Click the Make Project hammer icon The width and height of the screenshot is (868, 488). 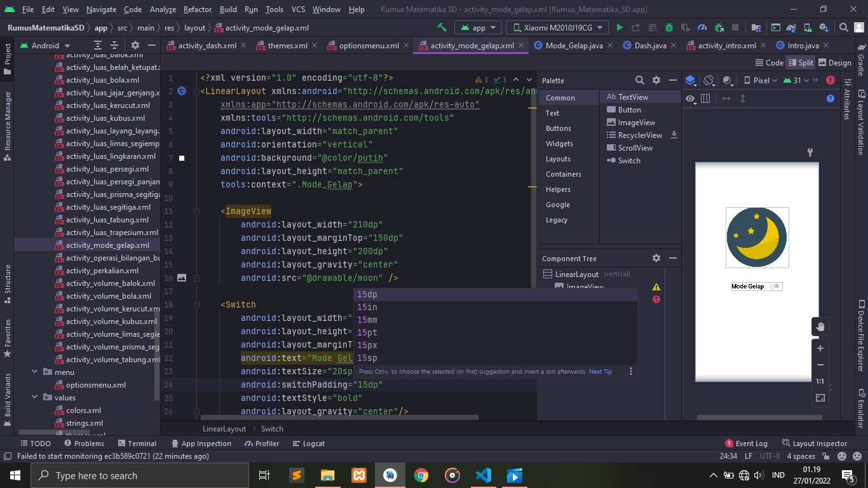[442, 28]
